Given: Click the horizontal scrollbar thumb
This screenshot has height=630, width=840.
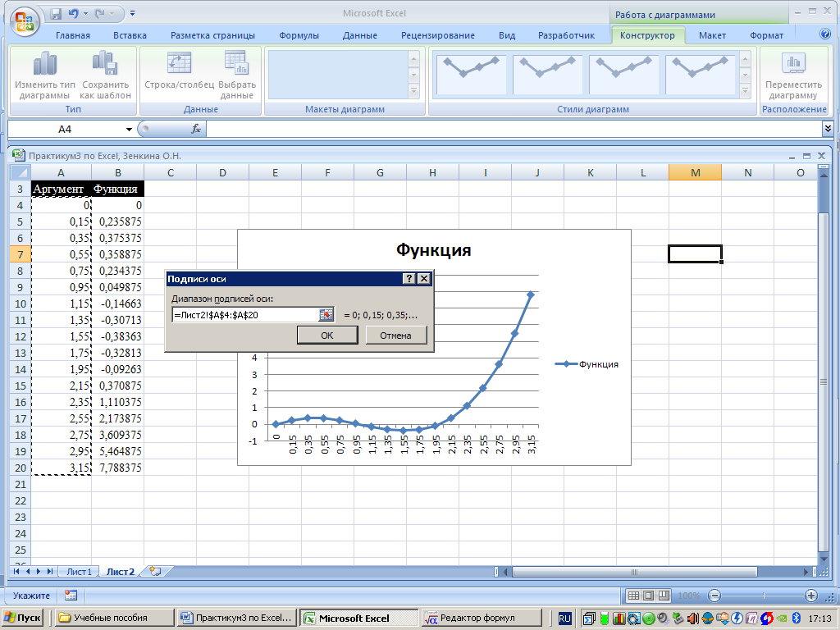Looking at the screenshot, I should pos(634,572).
